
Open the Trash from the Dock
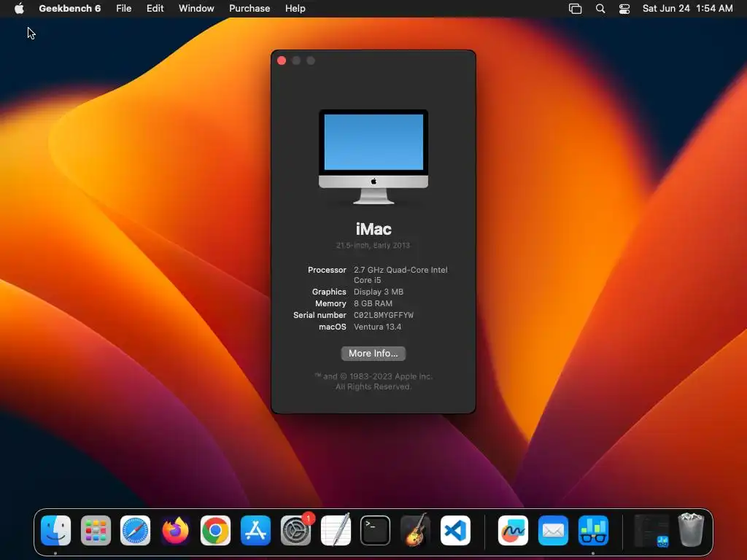pyautogui.click(x=691, y=531)
